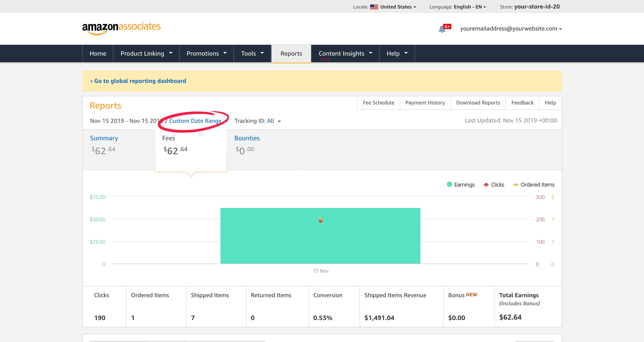Click the Help button in Reports panel
This screenshot has width=644, height=342.
550,103
